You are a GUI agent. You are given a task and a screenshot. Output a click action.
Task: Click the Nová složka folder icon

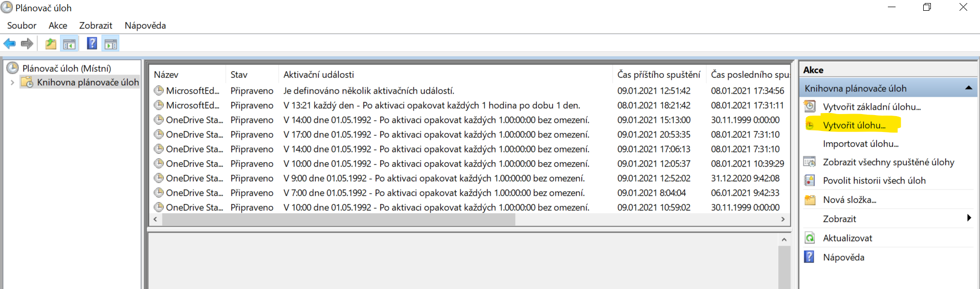[x=810, y=200]
